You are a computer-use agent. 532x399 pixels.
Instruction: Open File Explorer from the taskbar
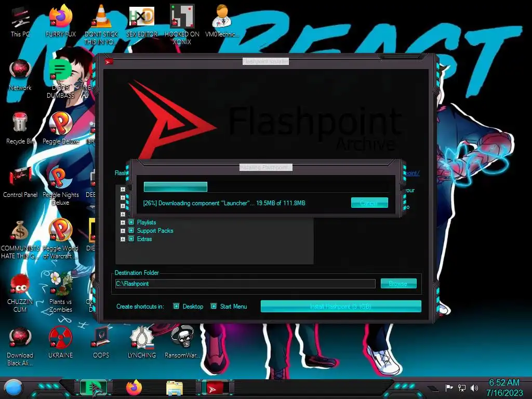tap(175, 389)
